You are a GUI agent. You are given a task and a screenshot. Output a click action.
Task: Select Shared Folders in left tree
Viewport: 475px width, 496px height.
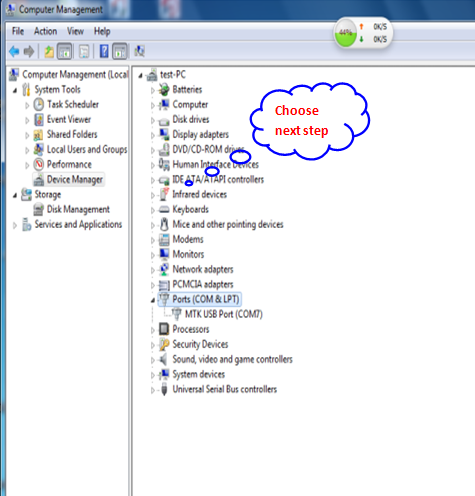click(72, 134)
